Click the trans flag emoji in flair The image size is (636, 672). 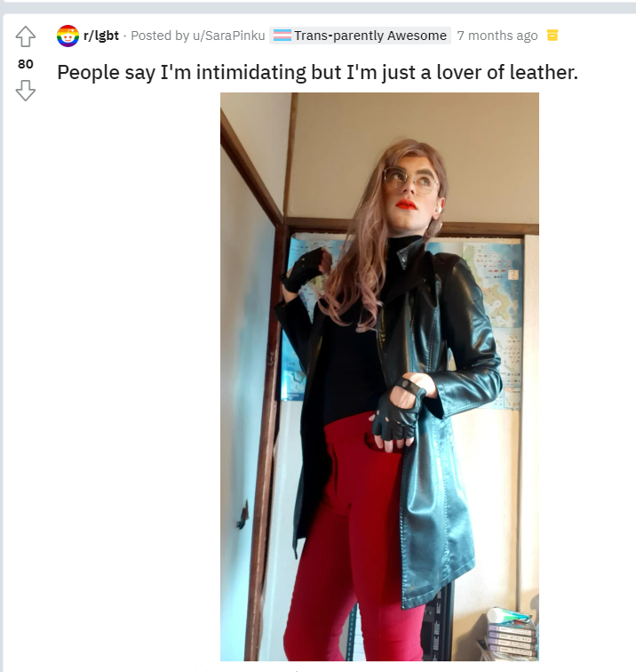pyautogui.click(x=282, y=36)
